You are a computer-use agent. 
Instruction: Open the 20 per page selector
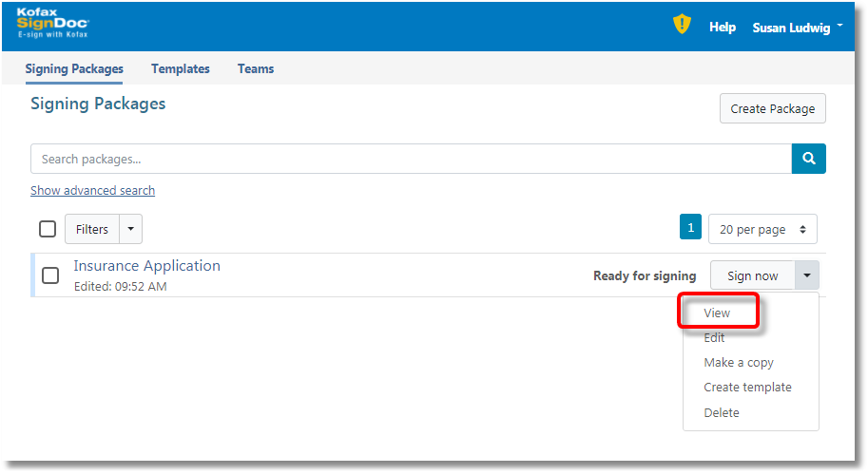762,229
